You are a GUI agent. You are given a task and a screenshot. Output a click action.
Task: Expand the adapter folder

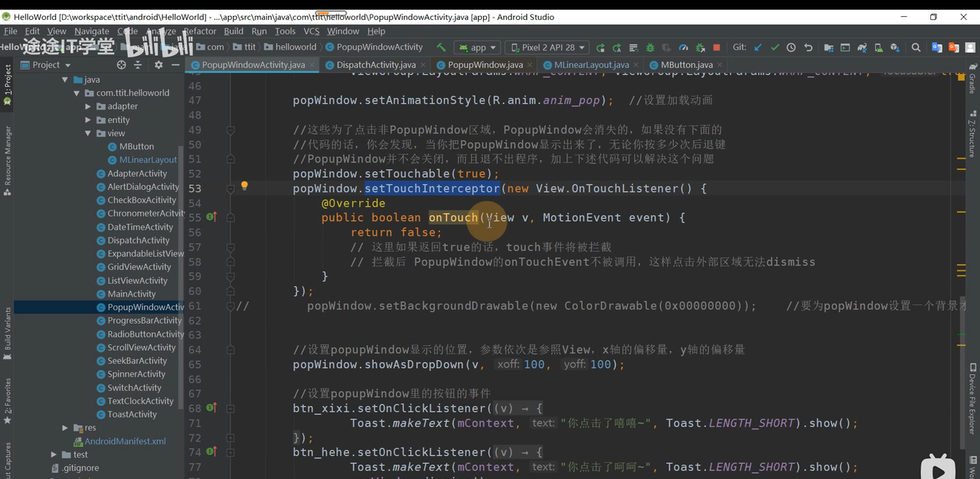(89, 106)
